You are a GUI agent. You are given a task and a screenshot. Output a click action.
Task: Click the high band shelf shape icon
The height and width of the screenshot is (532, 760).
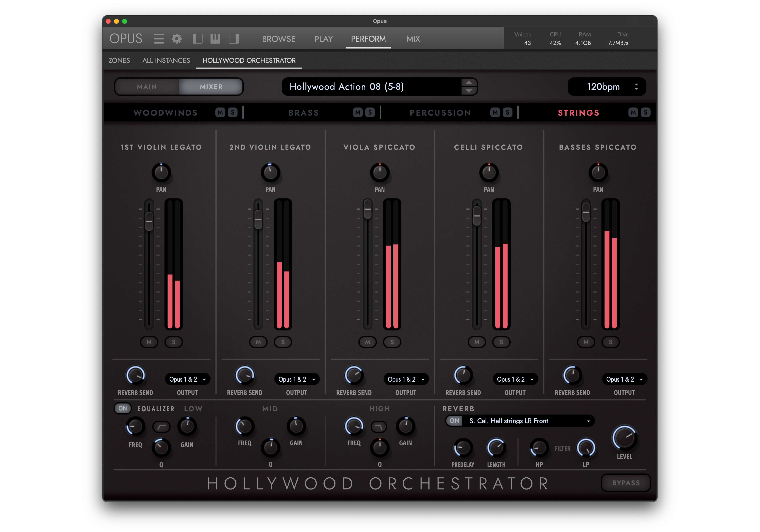point(379,427)
